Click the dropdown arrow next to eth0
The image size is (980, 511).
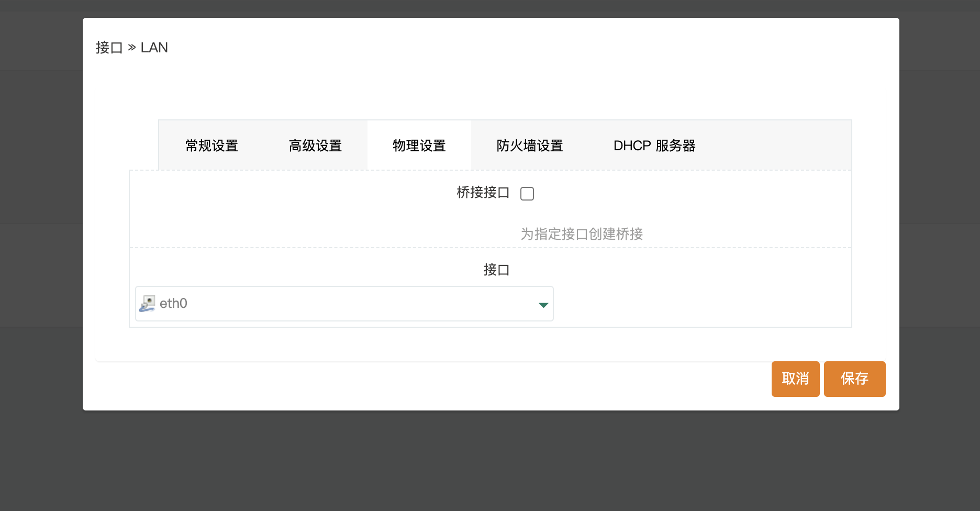point(543,305)
